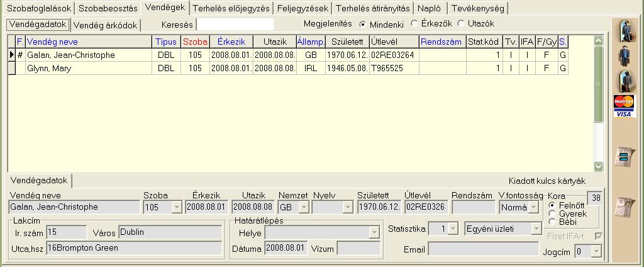644x267 pixels.
Task: Open the Tevékenység tab
Action: [x=478, y=8]
